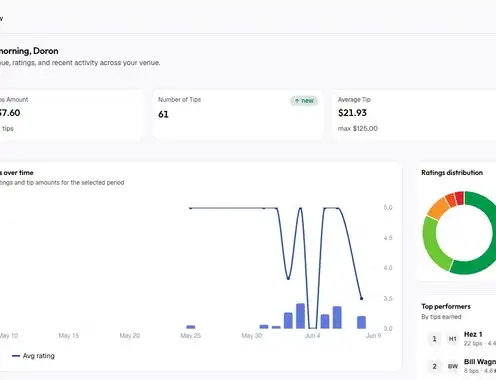Click the rating dip point at 3.8
The image size is (496, 380).
coord(288,278)
